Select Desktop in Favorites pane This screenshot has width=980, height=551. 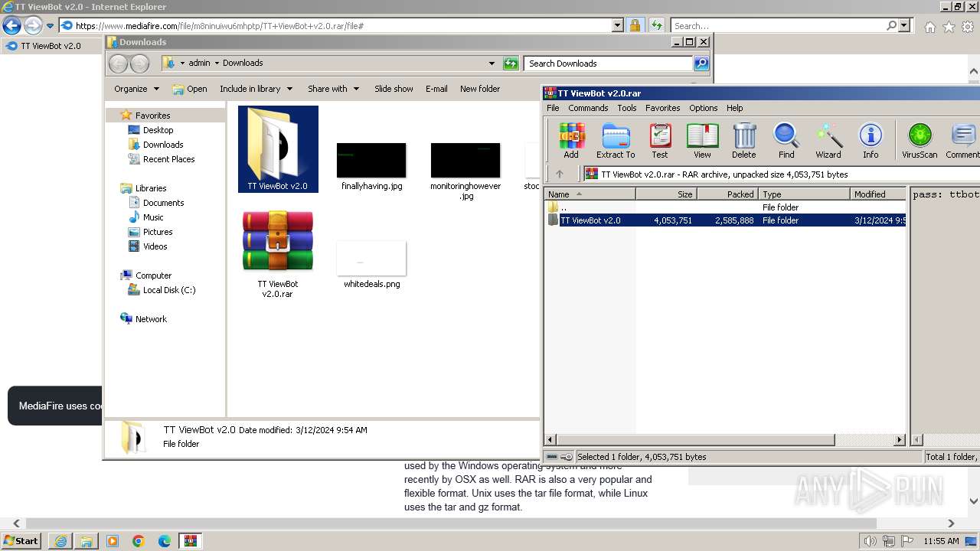click(158, 130)
